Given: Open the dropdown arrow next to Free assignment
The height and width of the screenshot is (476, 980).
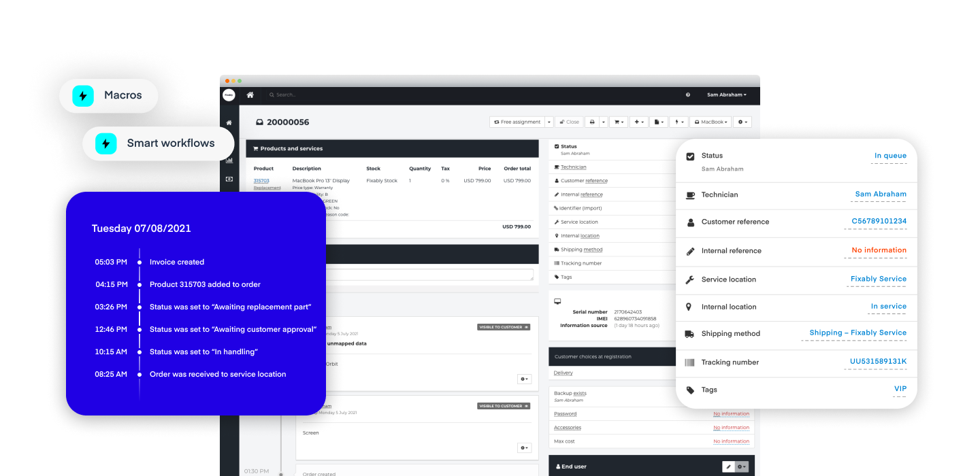Looking at the screenshot, I should point(549,121).
